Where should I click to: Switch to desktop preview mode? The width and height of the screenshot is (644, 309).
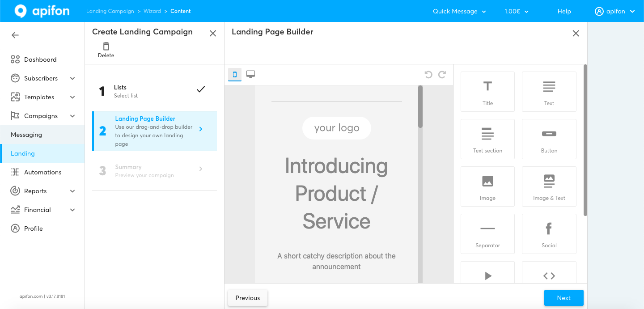click(x=250, y=75)
